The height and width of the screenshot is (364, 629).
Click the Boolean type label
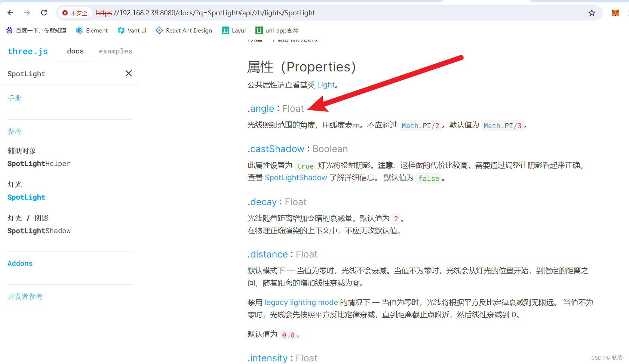point(330,149)
